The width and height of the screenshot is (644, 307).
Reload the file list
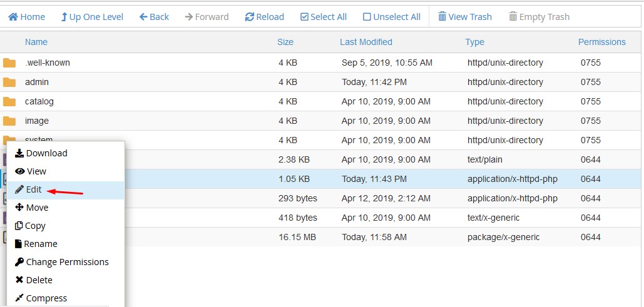pos(270,17)
